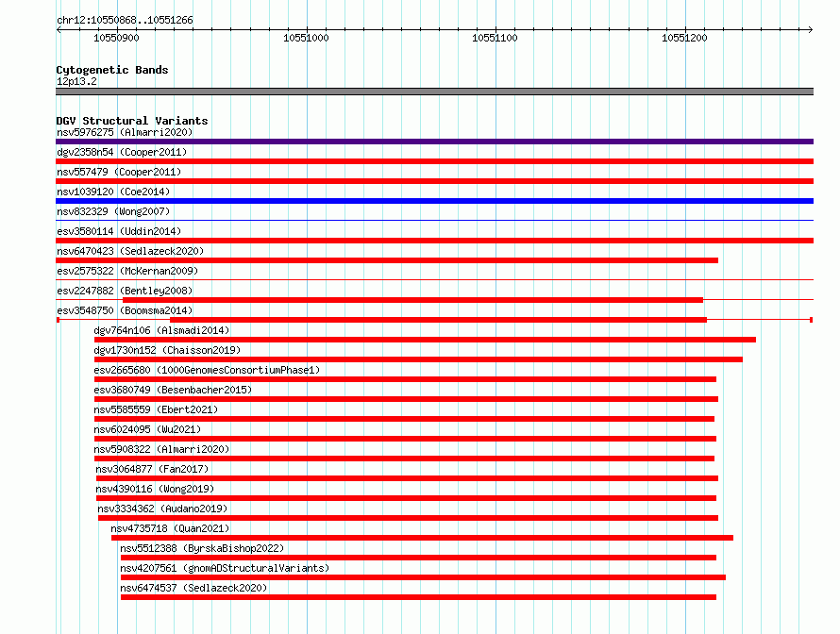Select the red dgv2358n54 variant bar
This screenshot has width=840, height=634.
click(x=434, y=161)
